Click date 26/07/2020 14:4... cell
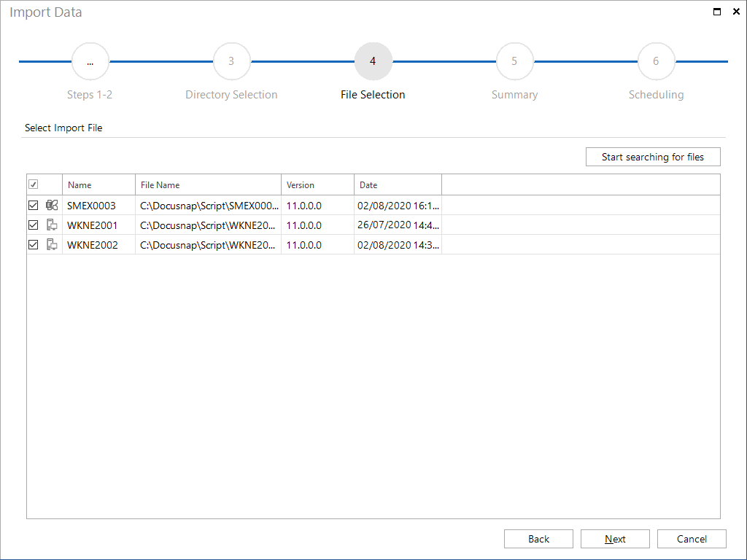Viewport: 747px width, 560px height. (x=398, y=225)
